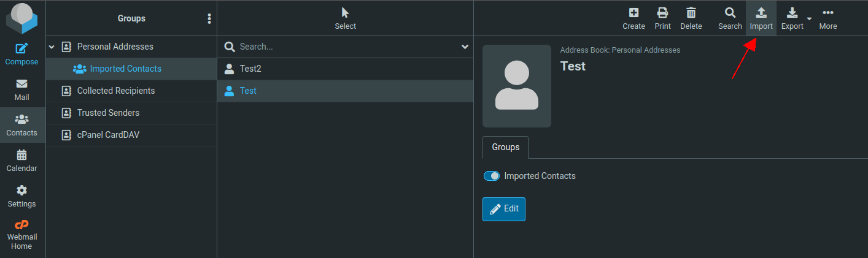The width and height of the screenshot is (868, 258).
Task: Expand the search options chevron
Action: 465,47
